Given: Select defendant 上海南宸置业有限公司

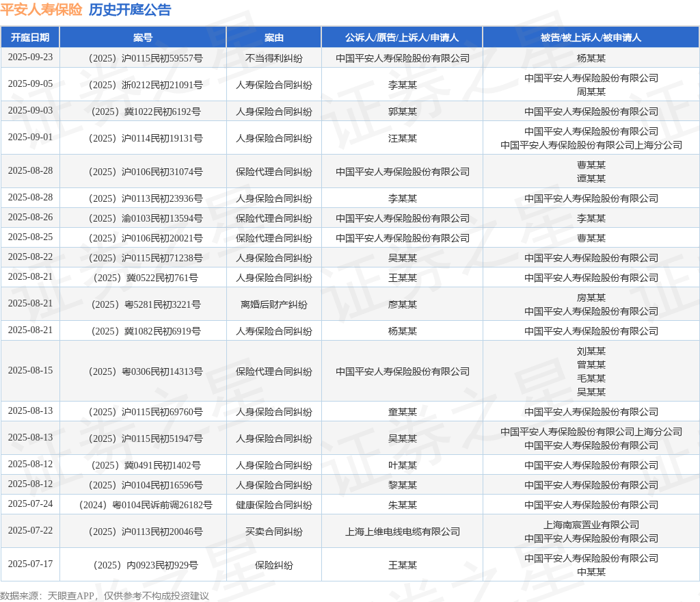Looking at the screenshot, I should coord(591,525).
